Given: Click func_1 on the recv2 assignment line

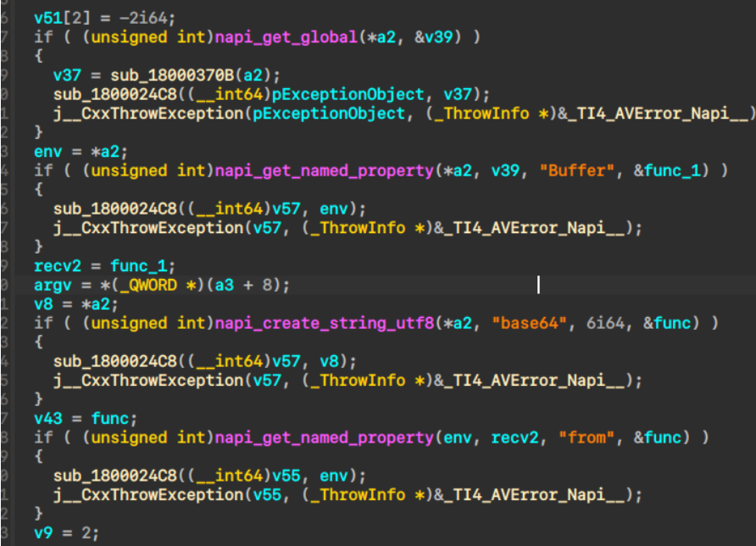Looking at the screenshot, I should (x=139, y=265).
